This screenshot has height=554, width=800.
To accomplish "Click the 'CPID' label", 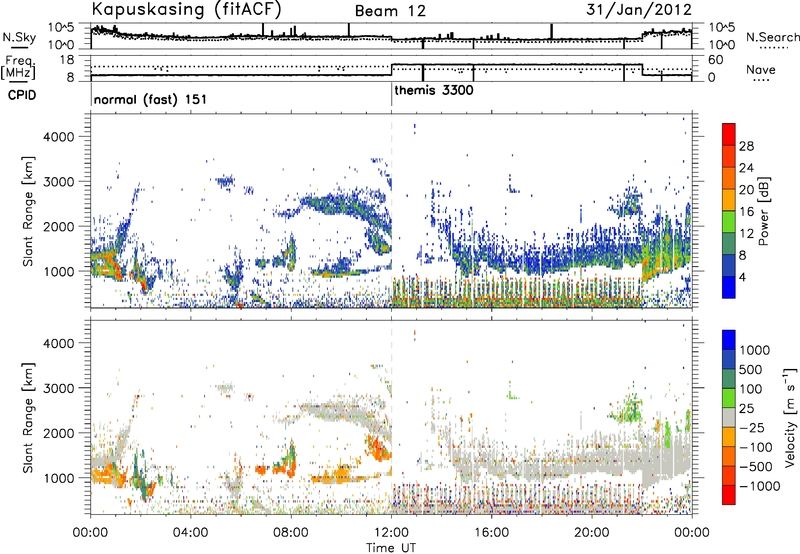I will [x=22, y=95].
